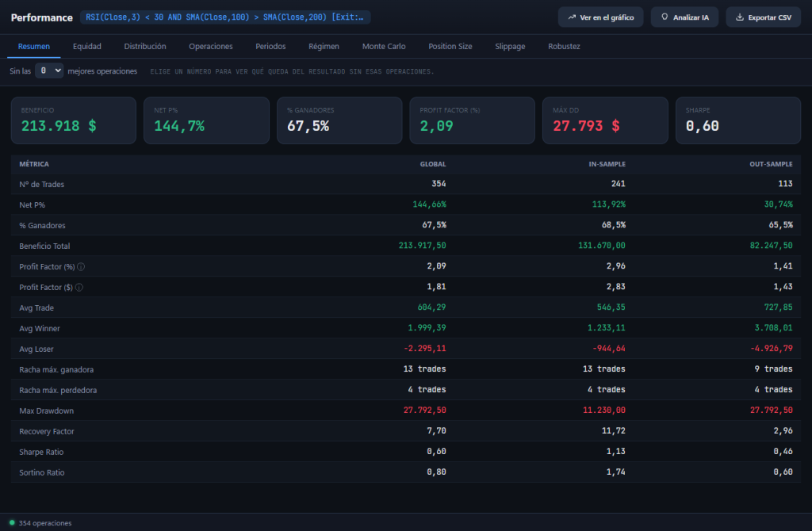This screenshot has width=812, height=531.
Task: Select the Slippage tab
Action: coord(510,46)
